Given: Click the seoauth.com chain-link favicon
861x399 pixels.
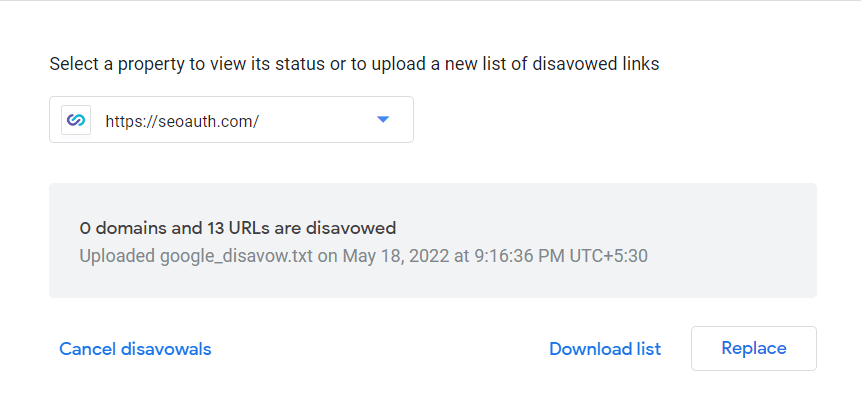Looking at the screenshot, I should pos(76,120).
